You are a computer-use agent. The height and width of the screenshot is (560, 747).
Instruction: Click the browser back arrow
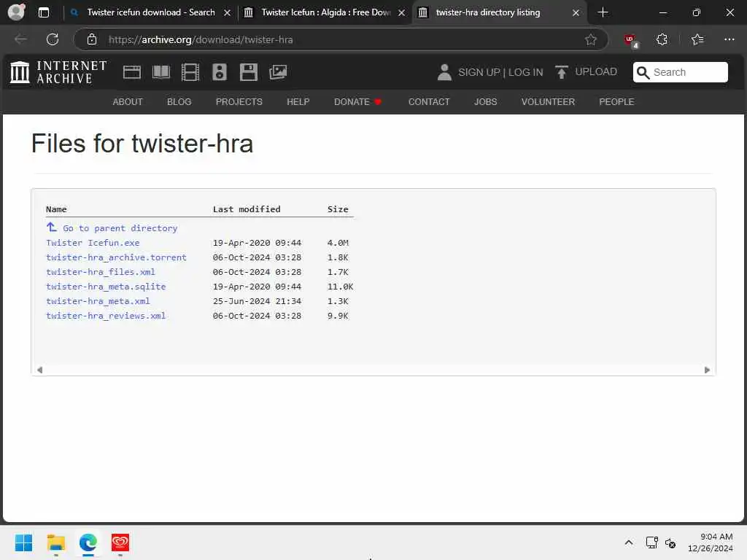tap(20, 39)
